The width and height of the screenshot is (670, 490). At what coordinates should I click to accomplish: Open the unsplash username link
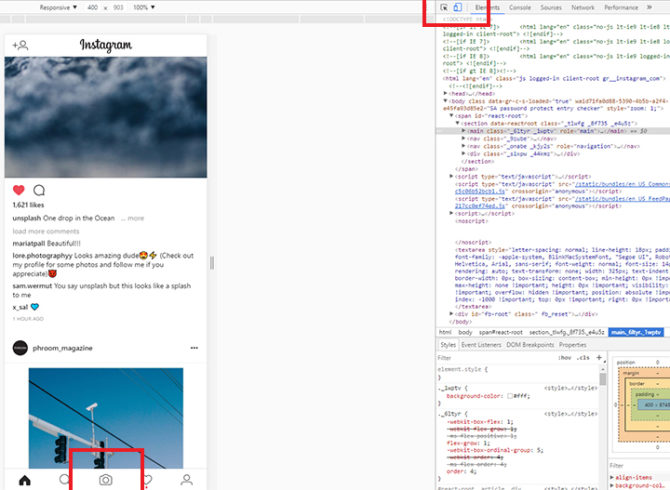coord(26,218)
